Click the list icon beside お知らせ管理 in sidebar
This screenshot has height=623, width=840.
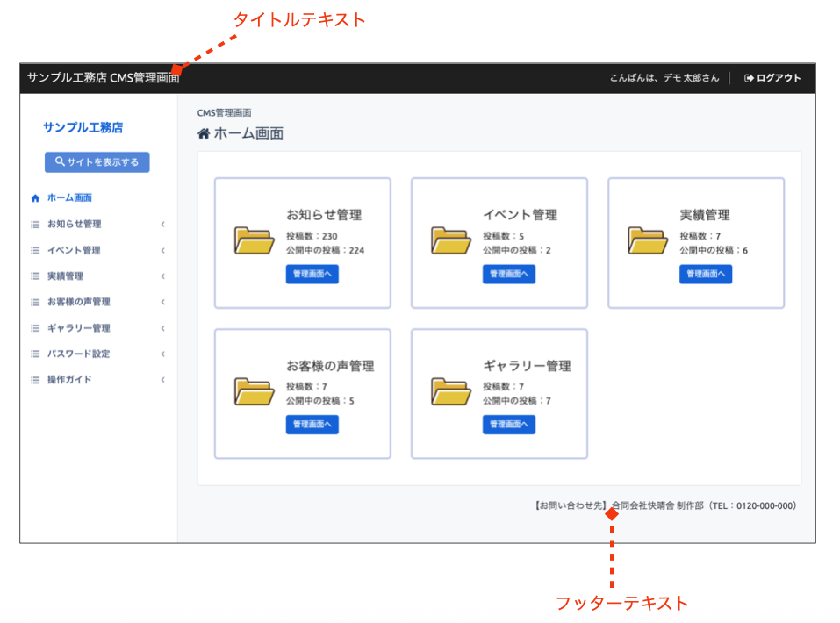point(35,225)
